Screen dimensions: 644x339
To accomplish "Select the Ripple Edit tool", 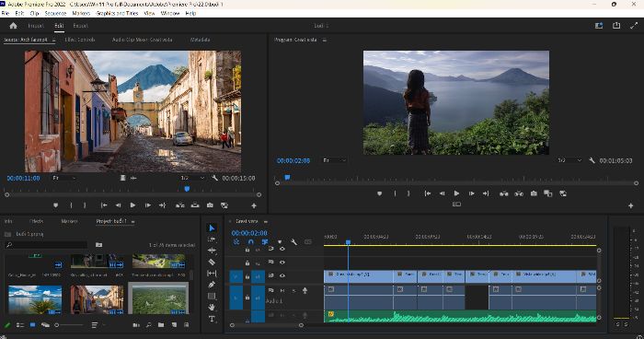I will [212, 251].
